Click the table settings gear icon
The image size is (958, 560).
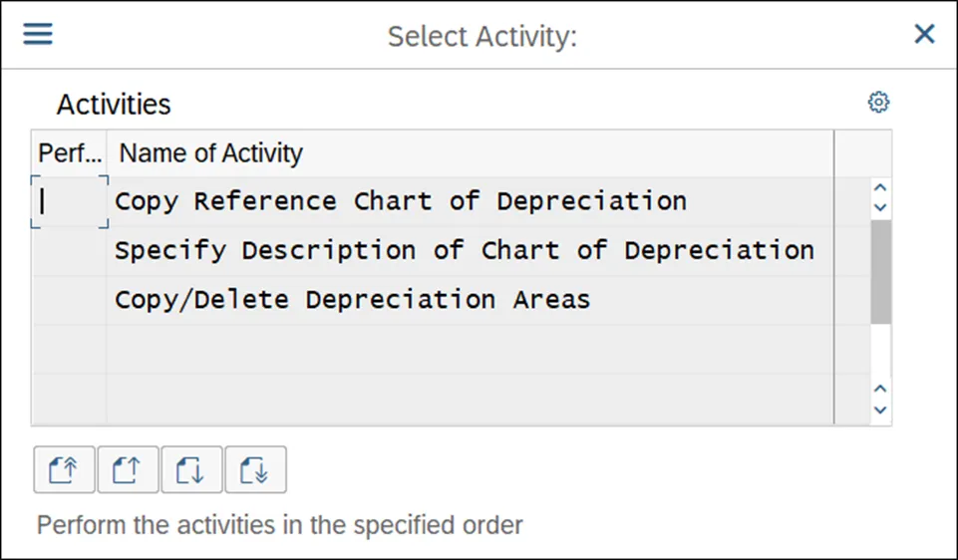878,102
